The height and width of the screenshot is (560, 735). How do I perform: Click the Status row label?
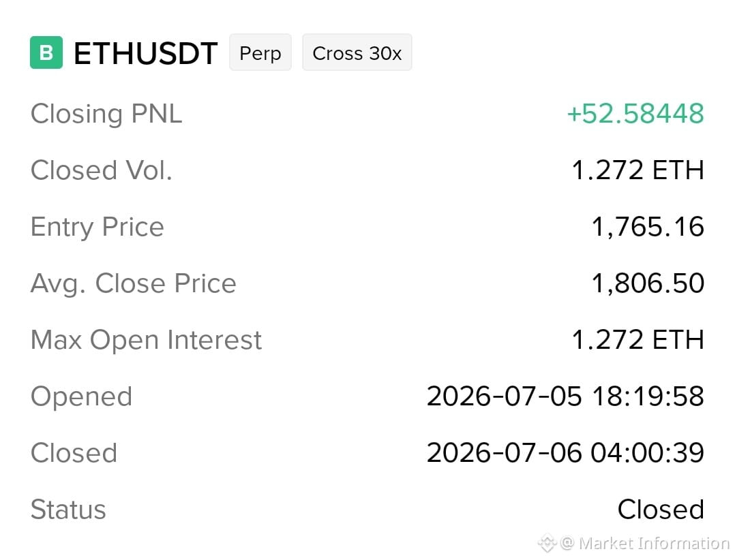pyautogui.click(x=68, y=510)
